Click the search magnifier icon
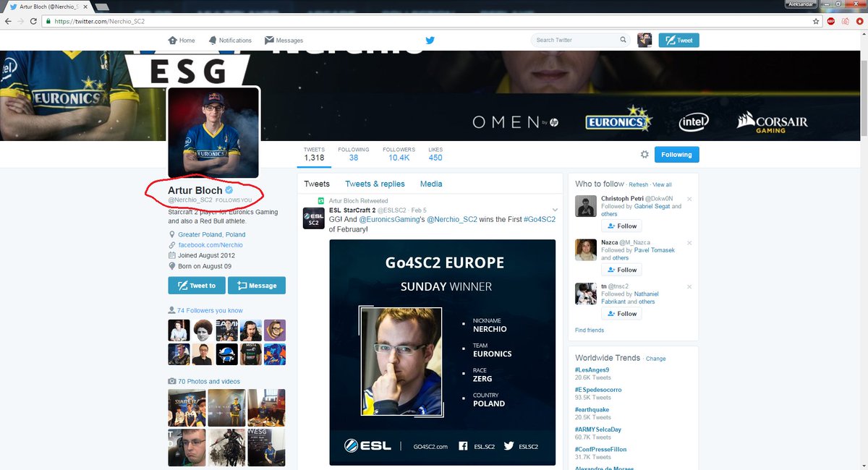Image resolution: width=868 pixels, height=470 pixels. (x=623, y=40)
